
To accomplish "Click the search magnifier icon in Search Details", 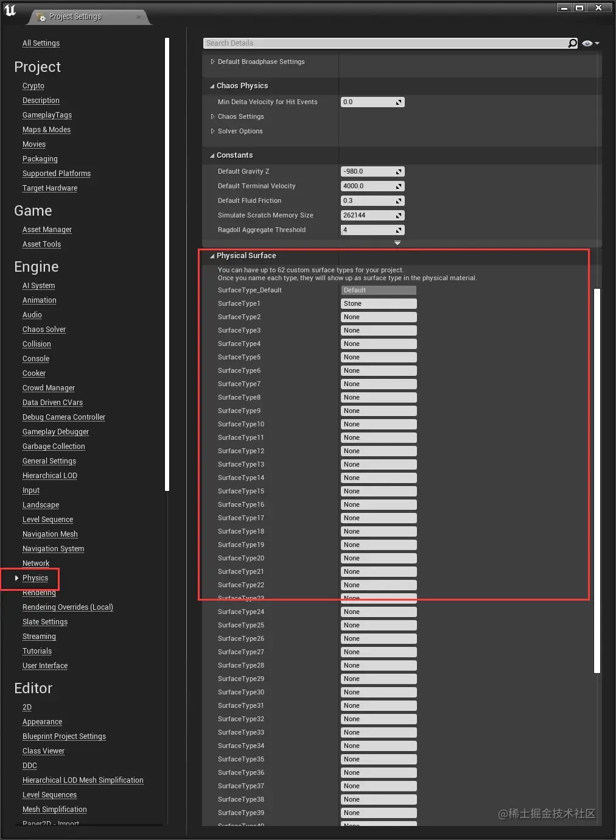I will (x=572, y=43).
